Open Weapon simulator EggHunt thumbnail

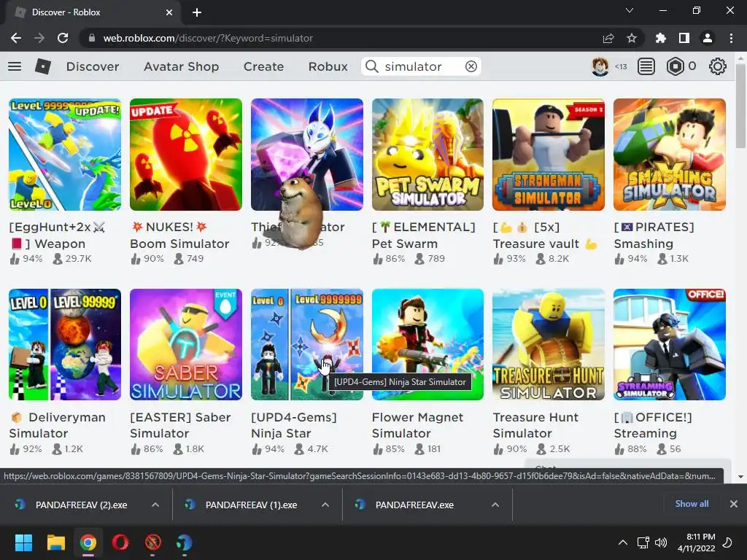click(65, 155)
